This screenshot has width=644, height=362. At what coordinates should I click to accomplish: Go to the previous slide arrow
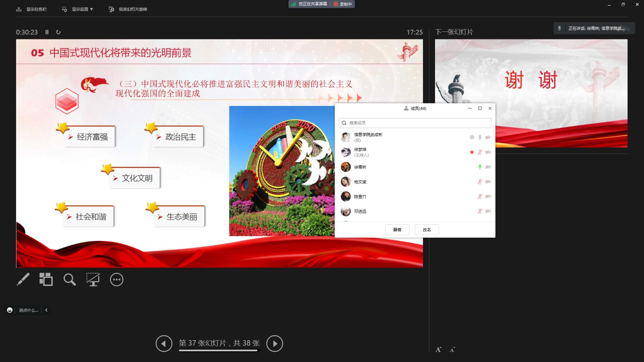click(x=164, y=343)
